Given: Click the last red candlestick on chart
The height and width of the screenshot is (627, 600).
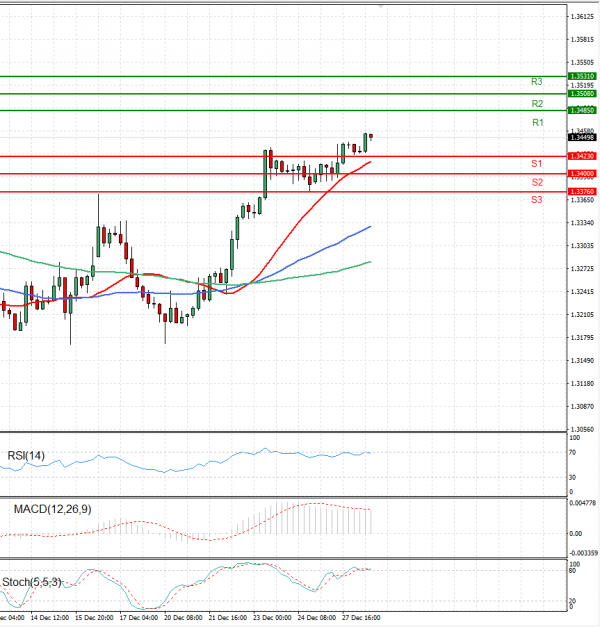Looking at the screenshot, I should click(371, 137).
